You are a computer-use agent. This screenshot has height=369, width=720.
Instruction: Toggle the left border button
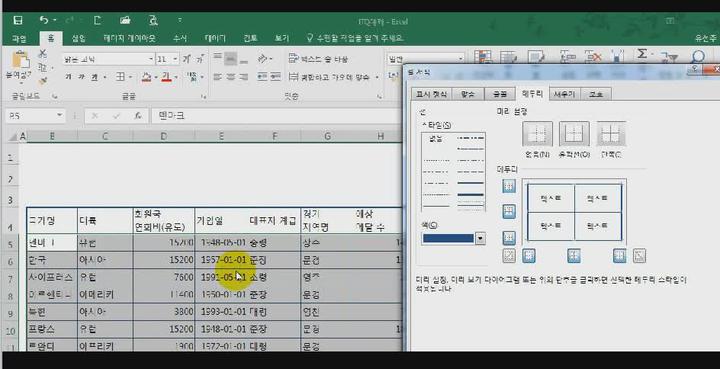(529, 256)
